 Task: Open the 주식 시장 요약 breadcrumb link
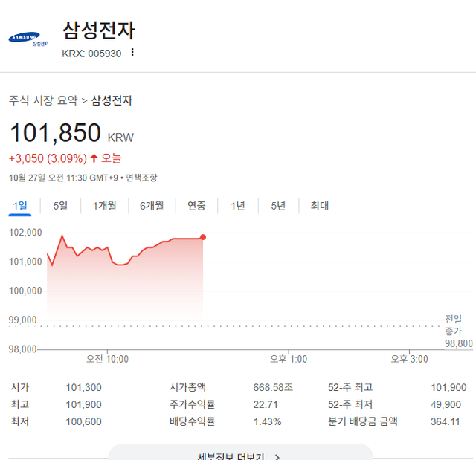[x=43, y=100]
